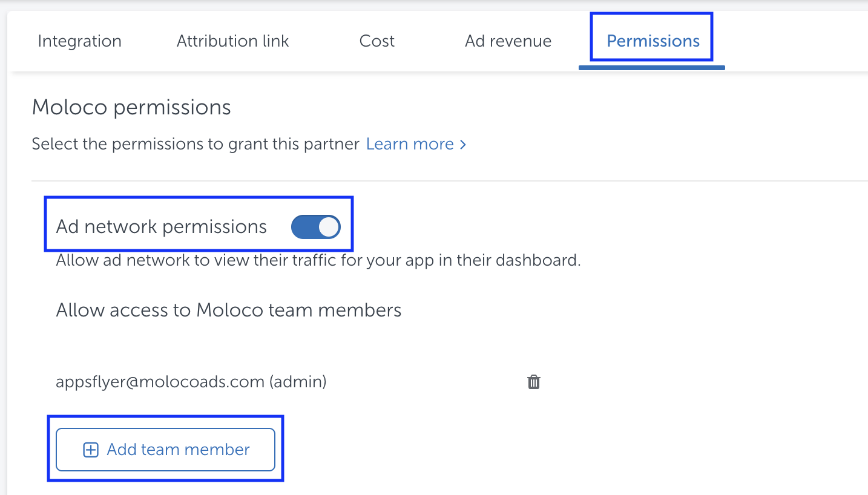
Task: Go to the Cost tab
Action: point(376,41)
